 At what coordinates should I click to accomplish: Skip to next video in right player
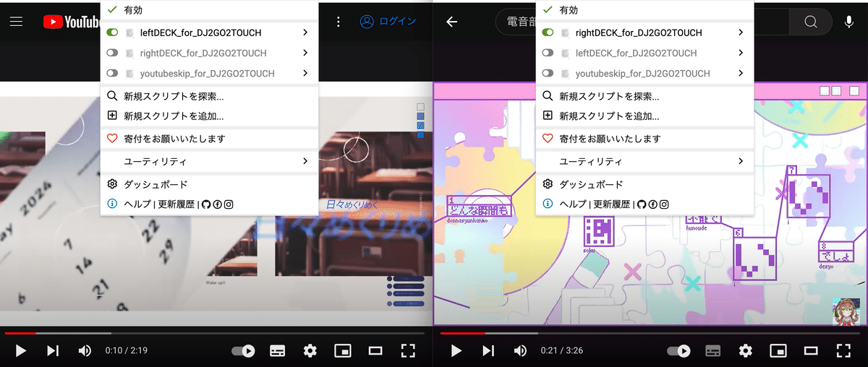tap(488, 350)
